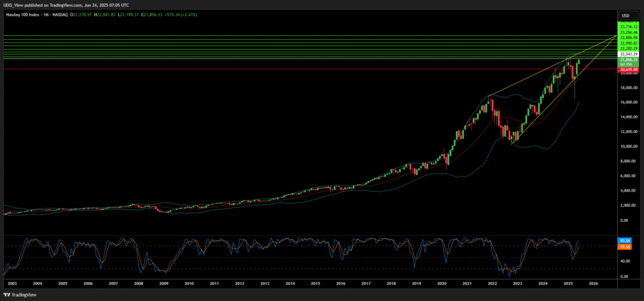Select the 23,256.46 price level label
Screen dimensions: 644x301
[628, 32]
